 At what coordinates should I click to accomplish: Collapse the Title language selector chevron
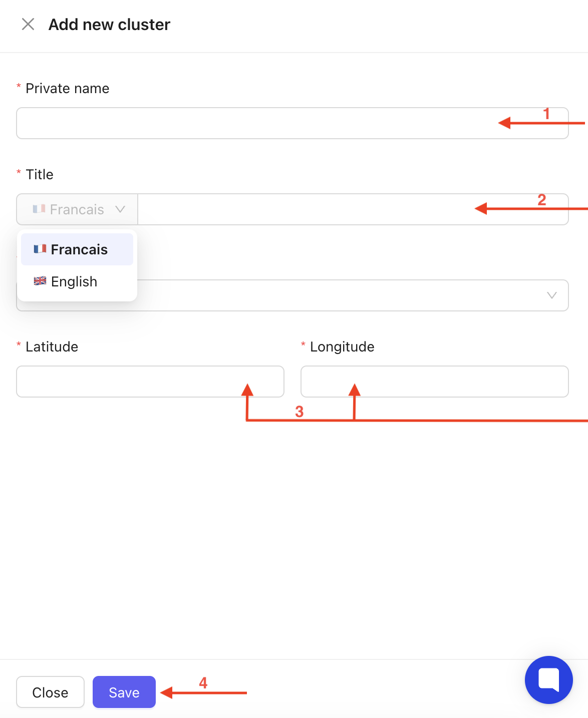(x=120, y=209)
